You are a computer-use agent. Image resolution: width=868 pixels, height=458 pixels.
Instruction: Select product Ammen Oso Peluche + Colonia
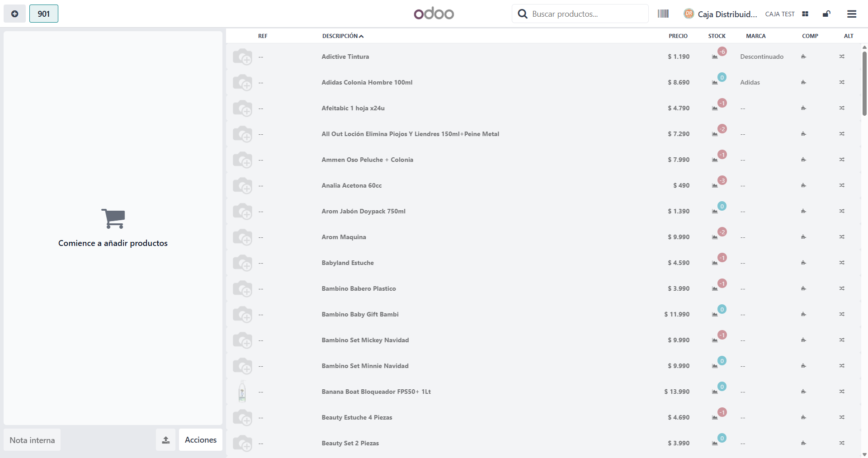click(368, 160)
